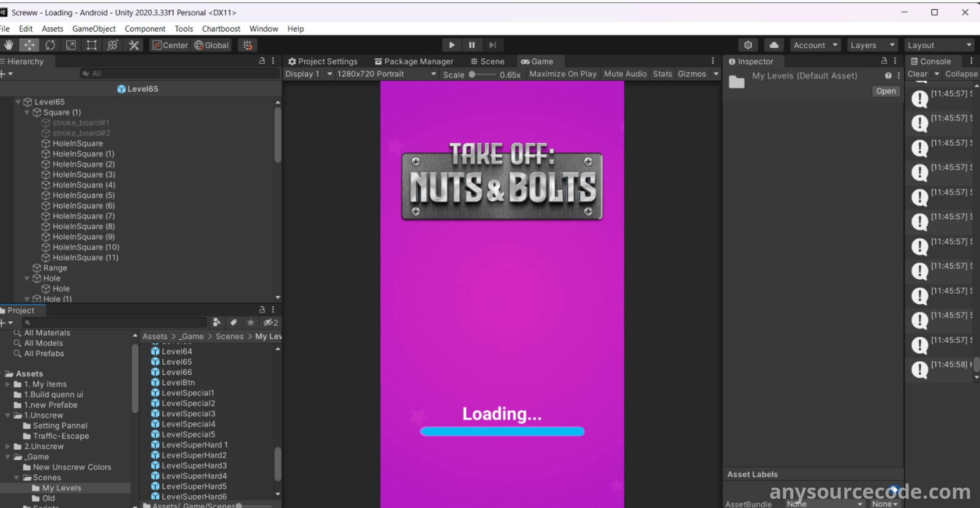Clear the Console log
Image resolution: width=980 pixels, height=508 pixels.
pos(918,73)
